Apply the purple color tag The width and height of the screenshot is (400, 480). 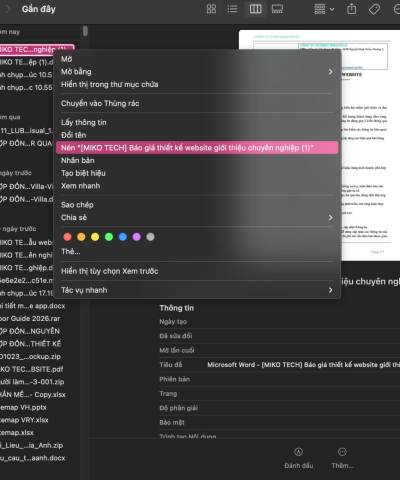pyautogui.click(x=137, y=237)
